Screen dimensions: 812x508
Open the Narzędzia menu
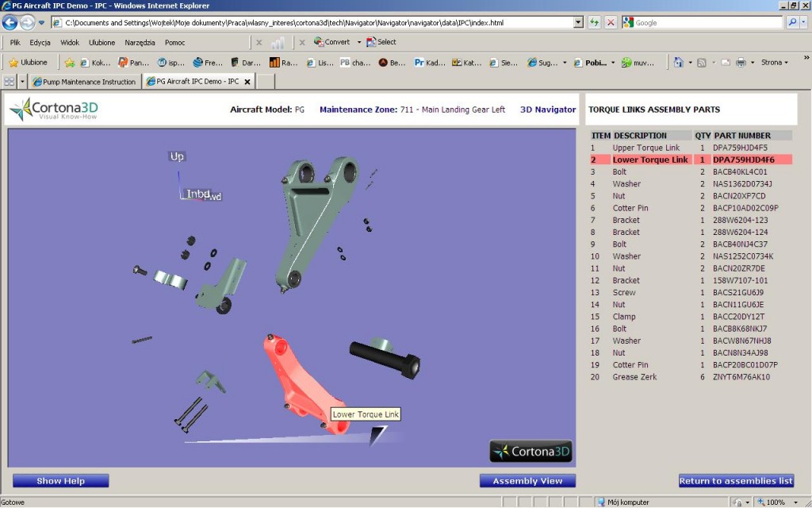[140, 43]
